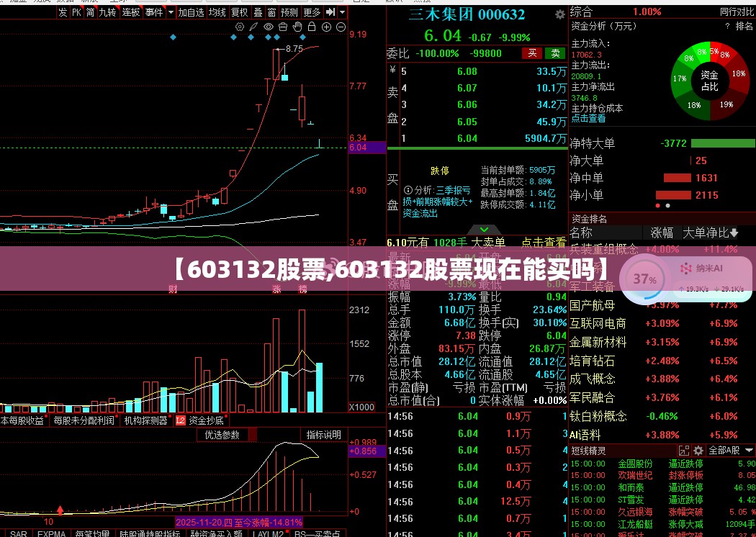This screenshot has width=756, height=537.
Task: Click the 发 toolbar button
Action: pyautogui.click(x=63, y=12)
